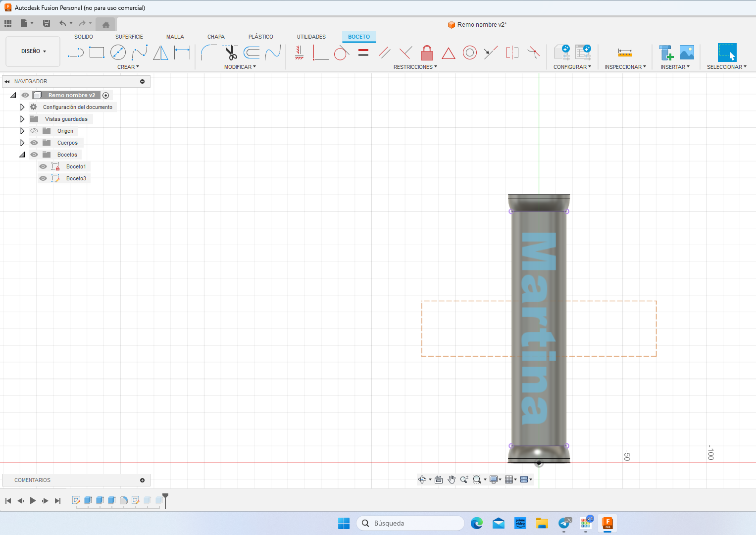Image resolution: width=756 pixels, height=535 pixels.
Task: Hide the Cuerpos folder
Action: pos(34,143)
